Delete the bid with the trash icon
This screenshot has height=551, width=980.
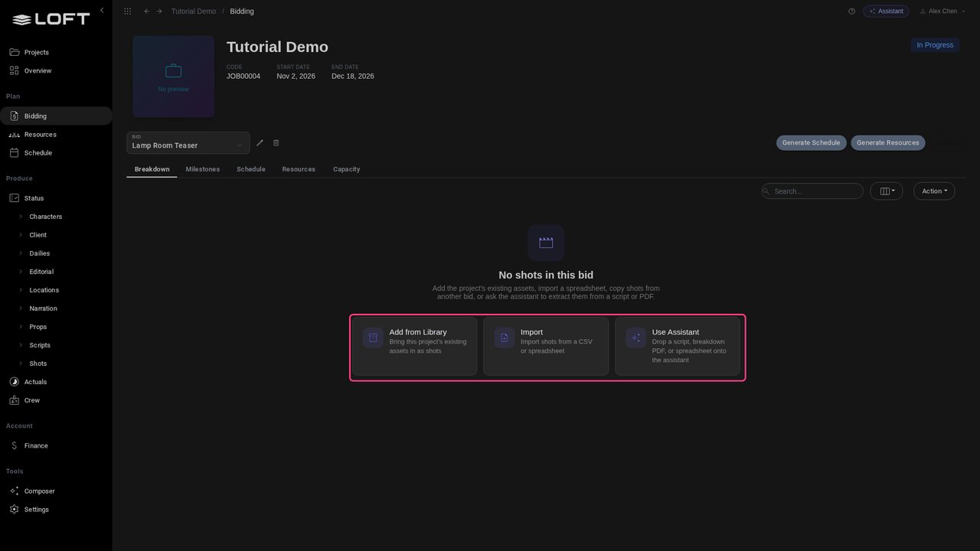(276, 143)
